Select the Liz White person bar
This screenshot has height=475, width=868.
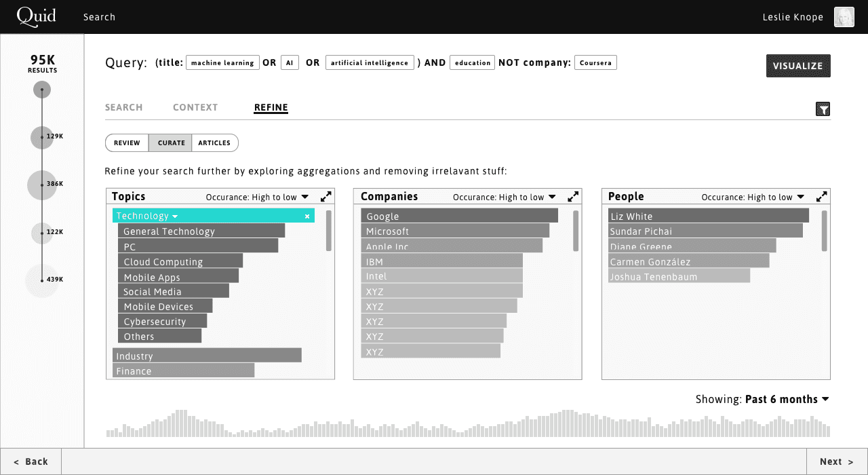[x=709, y=216]
